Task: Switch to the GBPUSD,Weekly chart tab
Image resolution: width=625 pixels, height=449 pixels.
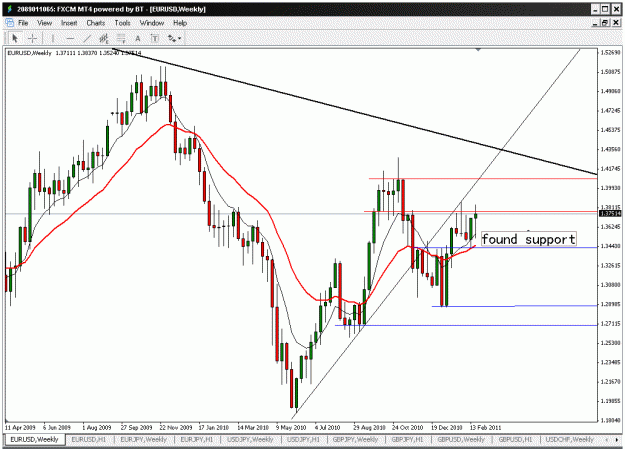Action: [461, 439]
